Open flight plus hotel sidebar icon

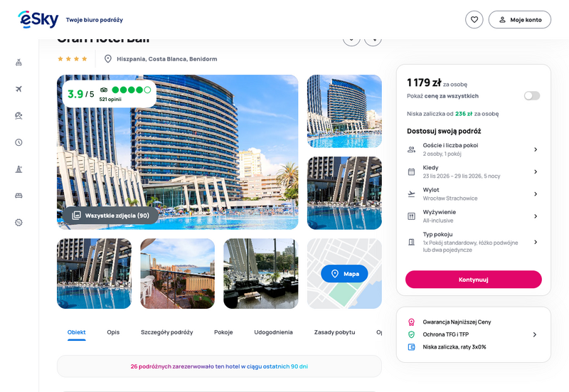click(19, 63)
